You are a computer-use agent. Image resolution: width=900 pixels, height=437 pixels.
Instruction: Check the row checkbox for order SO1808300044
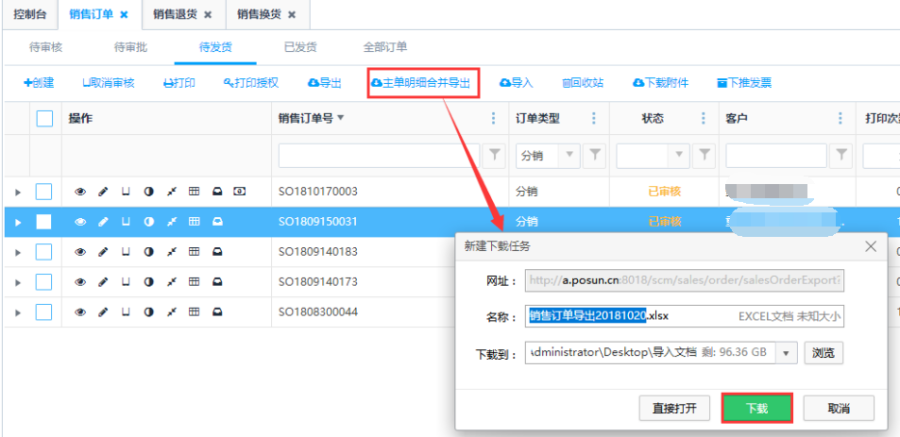[44, 313]
